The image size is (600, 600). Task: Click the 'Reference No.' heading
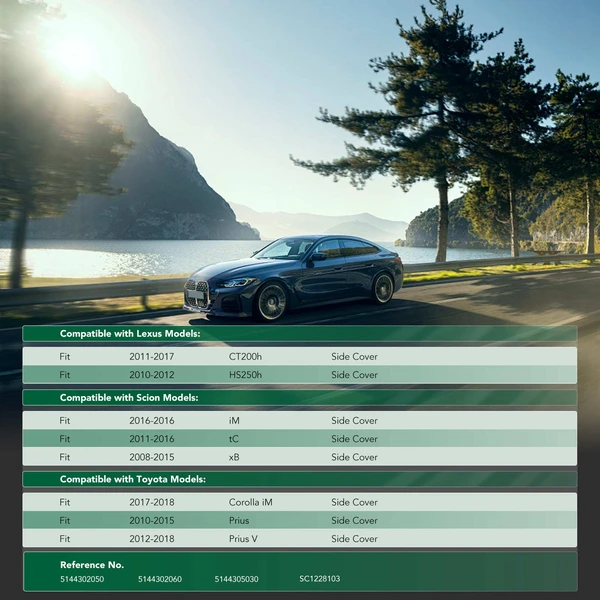pos(92,565)
